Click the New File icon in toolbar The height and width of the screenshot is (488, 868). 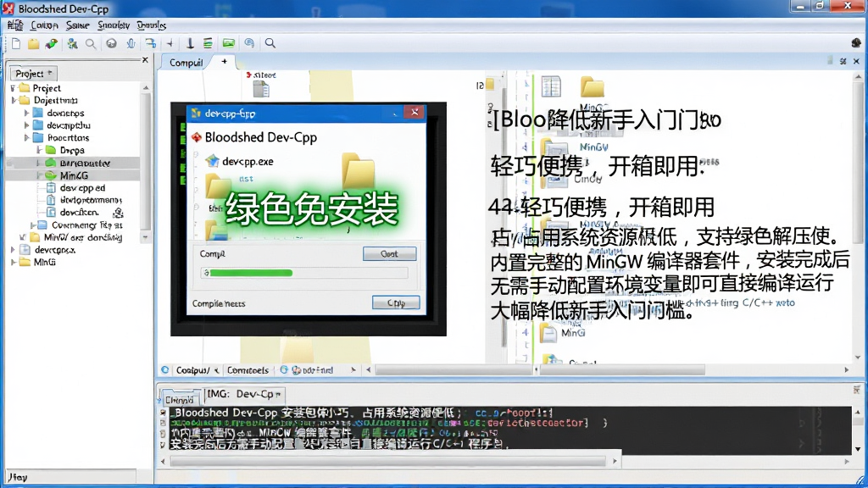coord(16,43)
